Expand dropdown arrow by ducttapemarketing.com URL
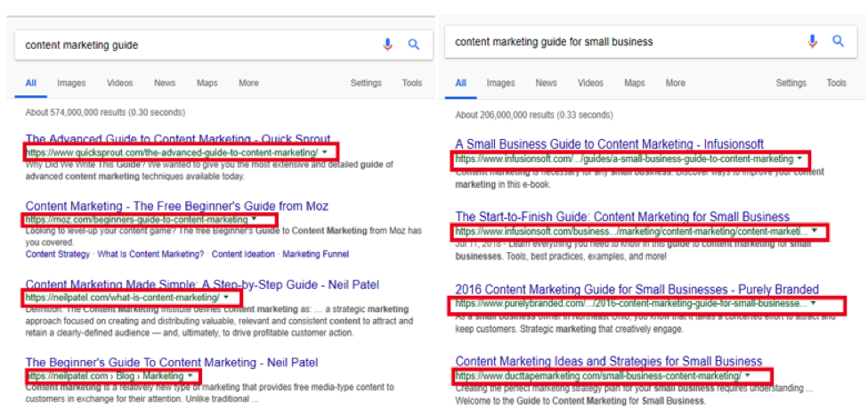868x418 pixels. pyautogui.click(x=748, y=376)
